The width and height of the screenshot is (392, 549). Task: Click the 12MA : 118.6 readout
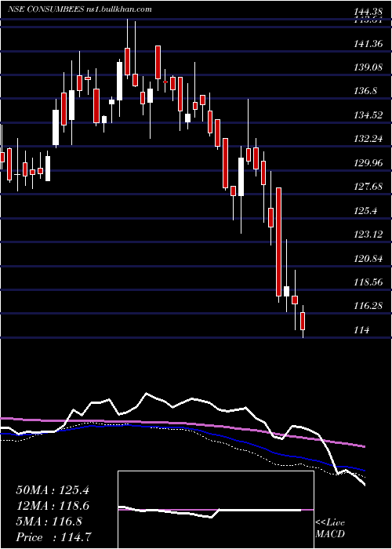(53, 506)
